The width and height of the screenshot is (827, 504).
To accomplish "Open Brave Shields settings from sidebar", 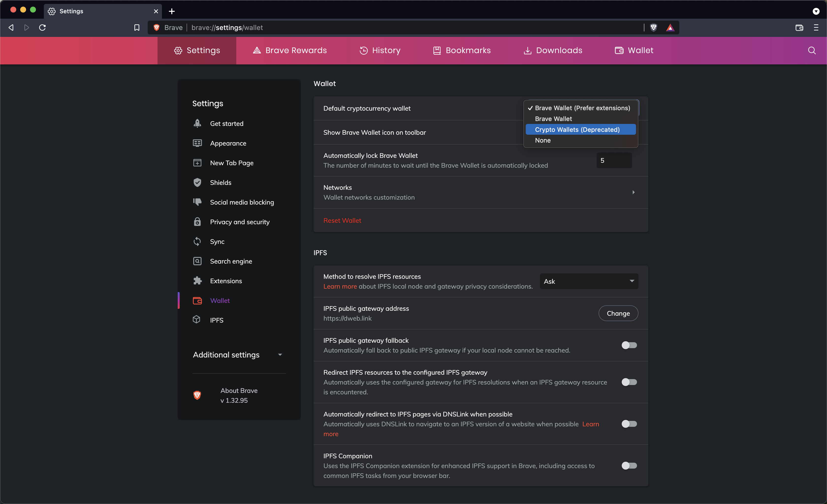I will (221, 182).
